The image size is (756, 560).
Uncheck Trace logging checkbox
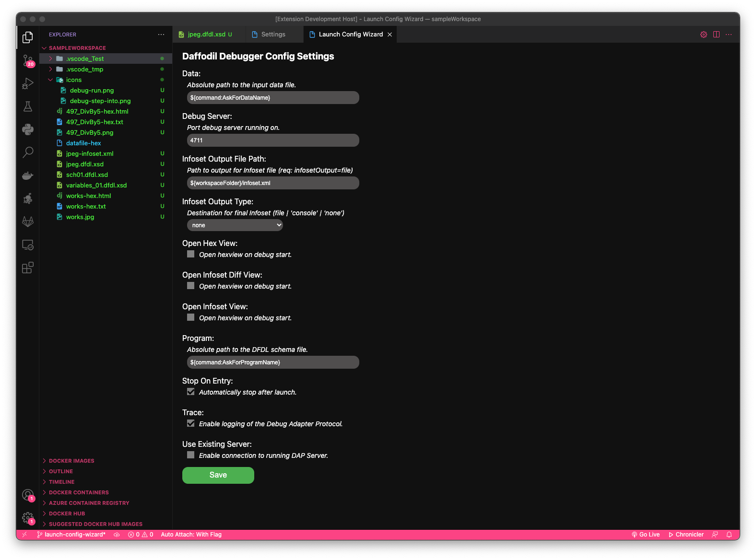[191, 423]
